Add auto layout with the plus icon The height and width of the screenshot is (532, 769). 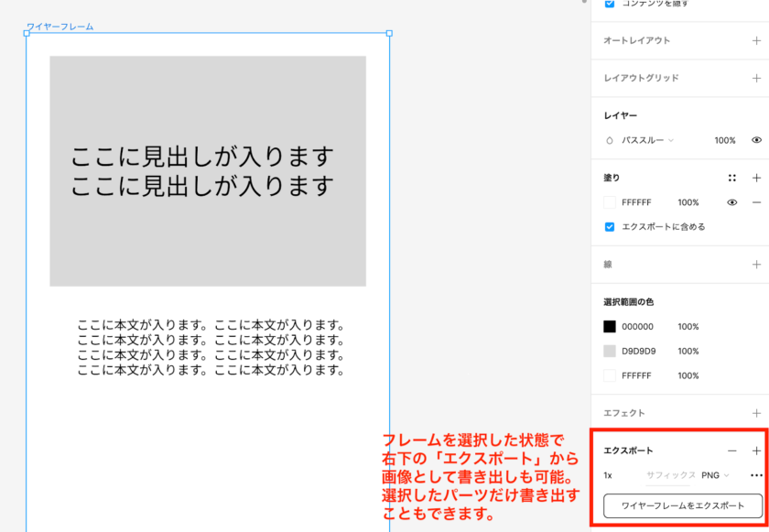(x=756, y=40)
